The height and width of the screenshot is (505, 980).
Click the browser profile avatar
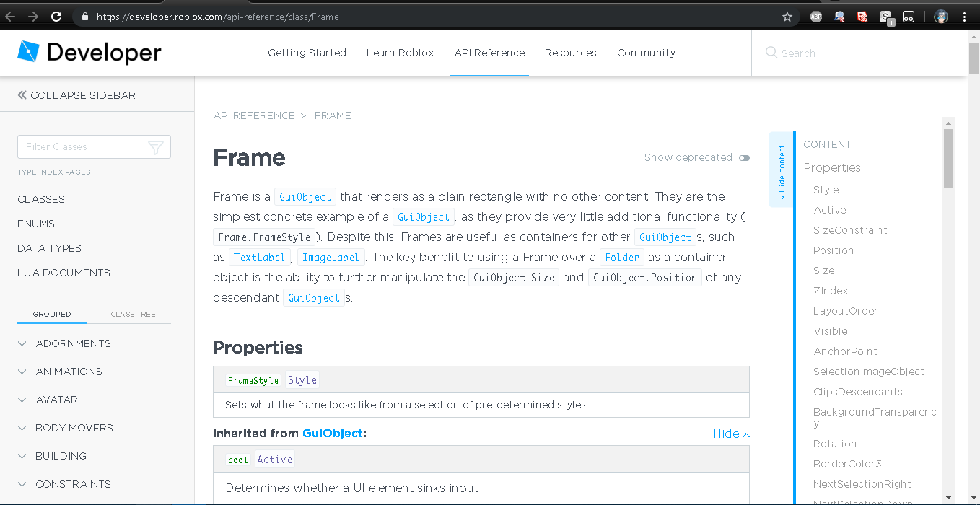pyautogui.click(x=940, y=16)
